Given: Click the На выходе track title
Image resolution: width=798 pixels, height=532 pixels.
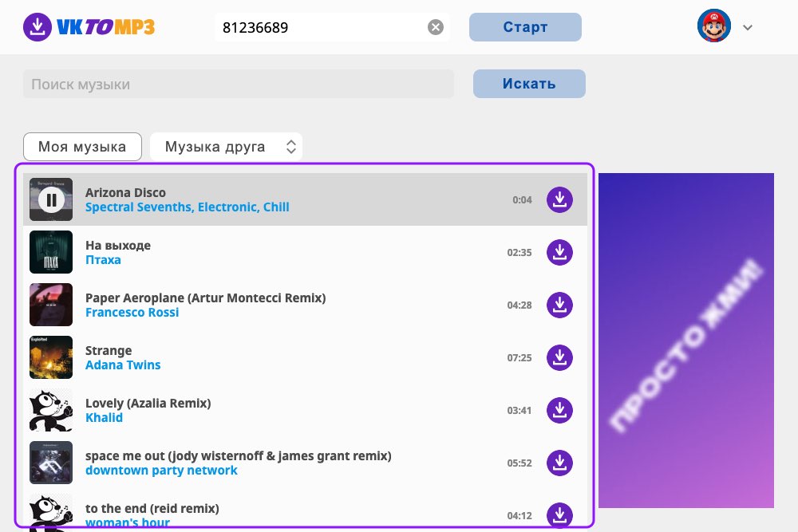Looking at the screenshot, I should point(118,246).
